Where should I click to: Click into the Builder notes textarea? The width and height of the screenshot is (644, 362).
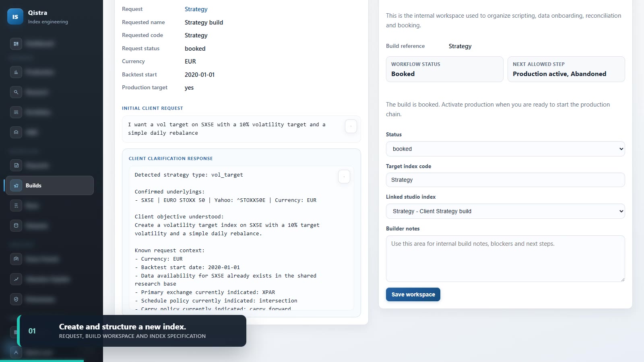click(x=505, y=259)
